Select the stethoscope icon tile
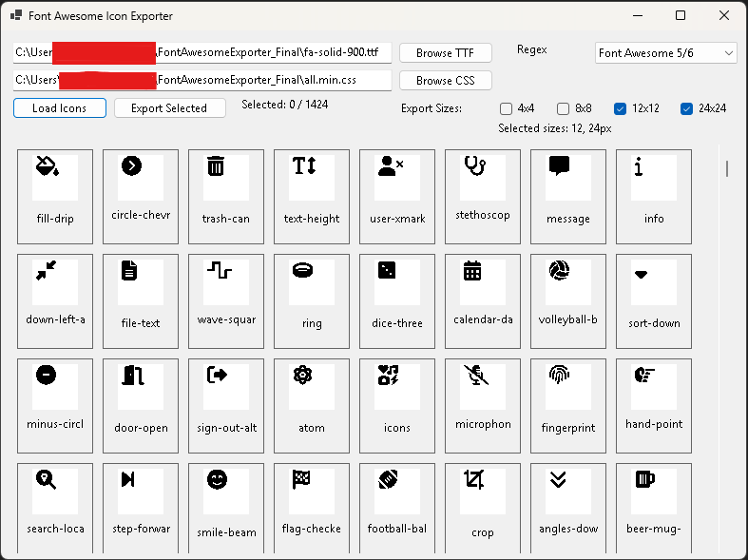This screenshot has width=748, height=560. 483,196
